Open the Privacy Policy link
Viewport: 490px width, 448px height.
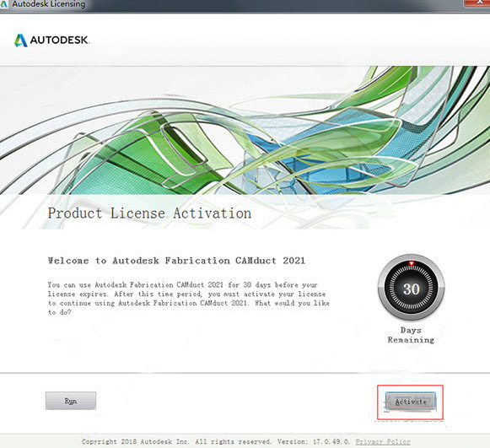383,442
